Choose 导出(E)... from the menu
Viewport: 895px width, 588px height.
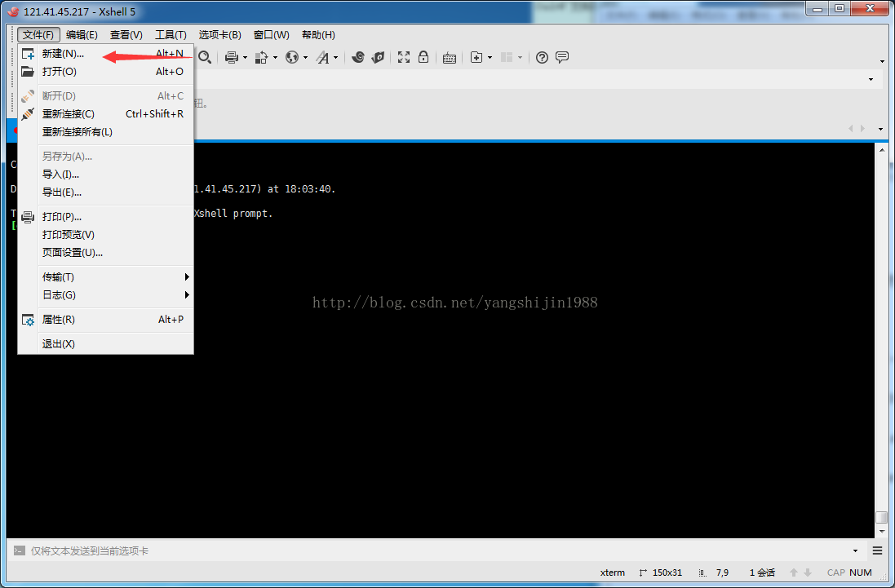point(106,192)
